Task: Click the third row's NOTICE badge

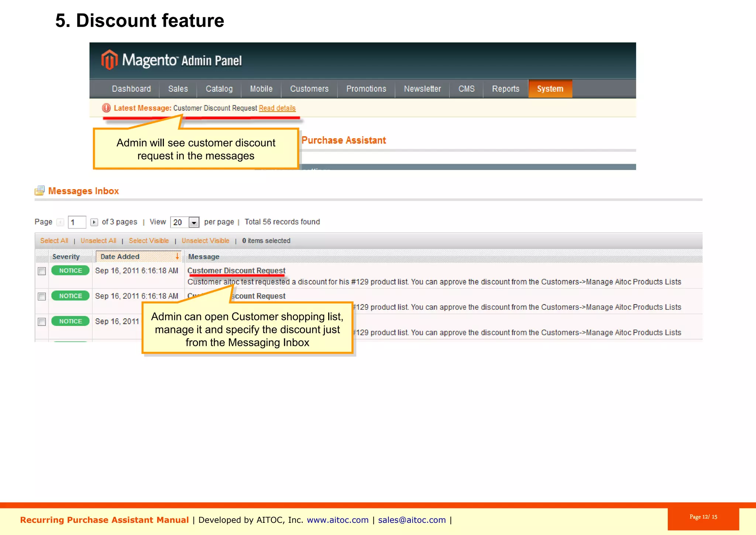Action: click(x=71, y=321)
